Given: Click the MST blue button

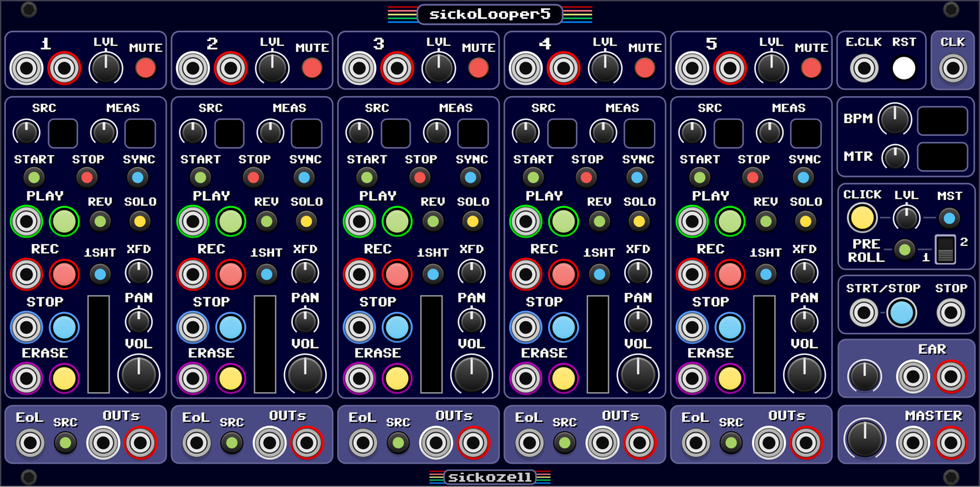Looking at the screenshot, I should (x=949, y=218).
